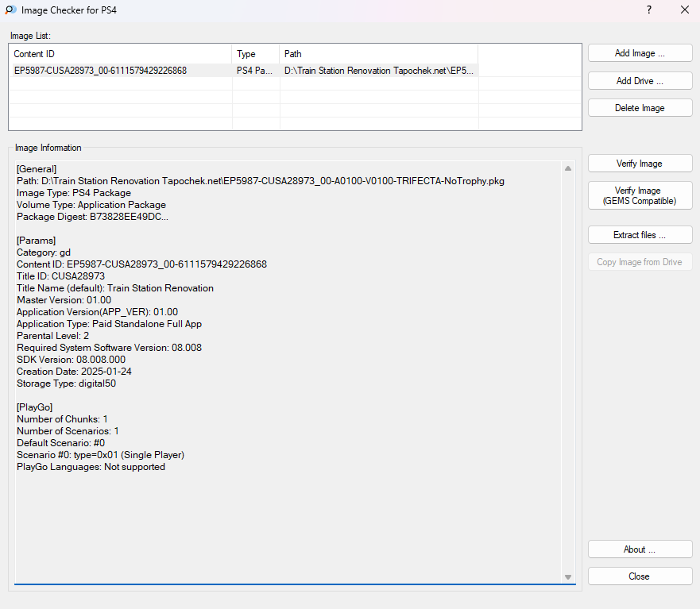Click the Add Image ... button

pos(640,53)
